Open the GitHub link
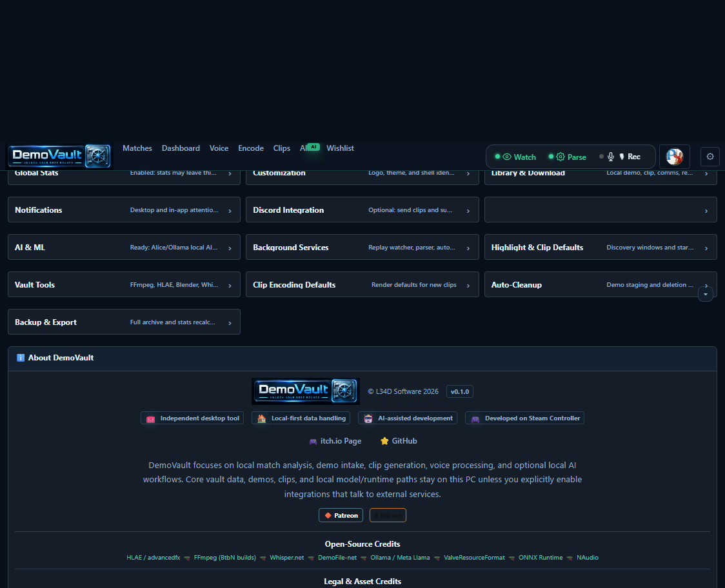725x588 pixels. point(399,441)
